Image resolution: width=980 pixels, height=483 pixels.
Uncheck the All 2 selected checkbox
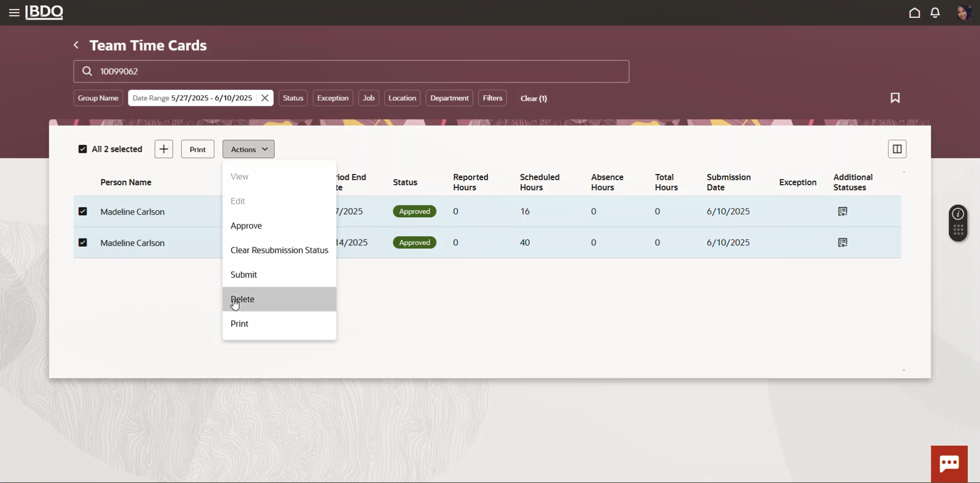click(82, 149)
